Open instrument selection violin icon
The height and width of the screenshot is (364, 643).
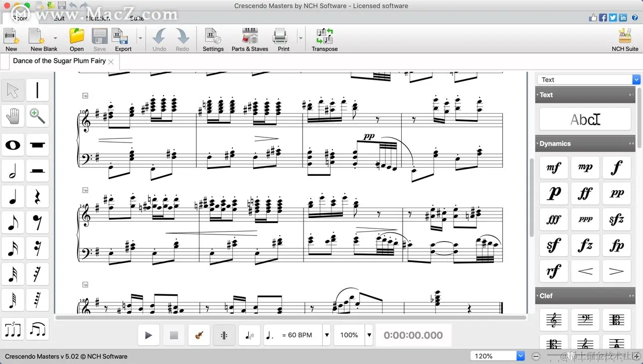pyautogui.click(x=198, y=335)
